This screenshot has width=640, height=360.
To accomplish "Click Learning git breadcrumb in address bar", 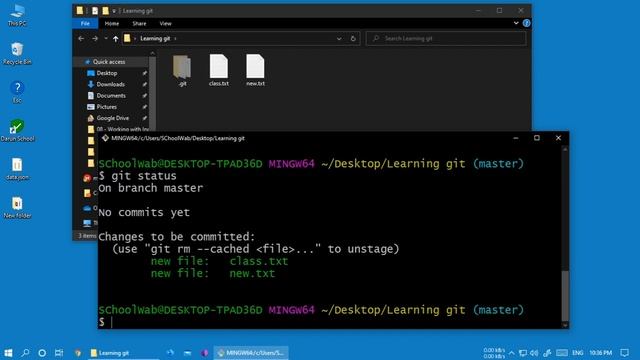I will tap(155, 38).
